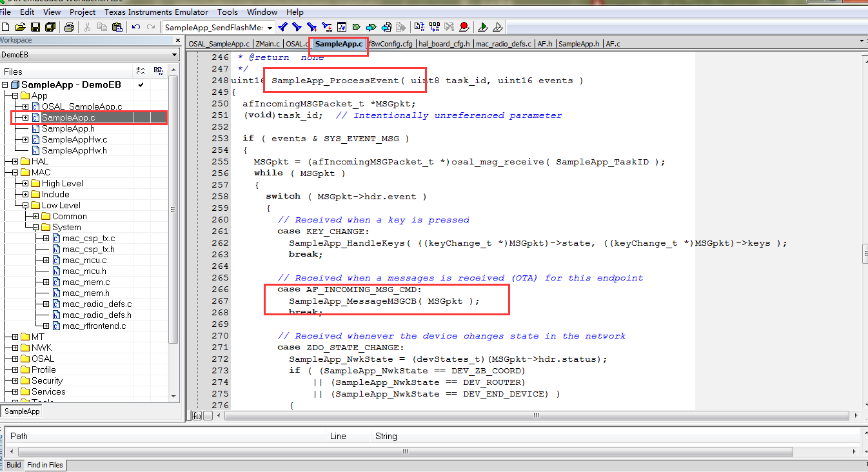Toggle a breakpoint with the red dot icon
Image resolution: width=868 pixels, height=472 pixels.
tap(464, 27)
